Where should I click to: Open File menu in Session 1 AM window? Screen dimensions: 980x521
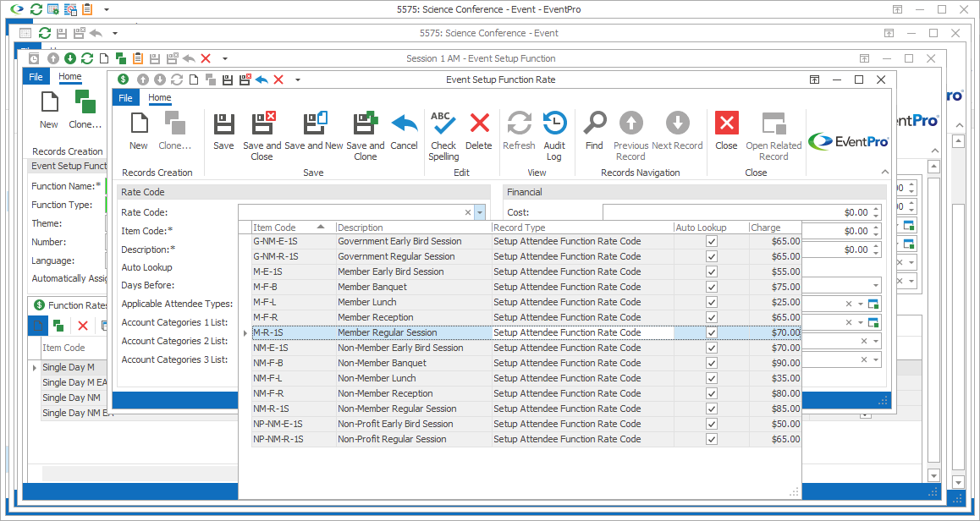click(36, 77)
